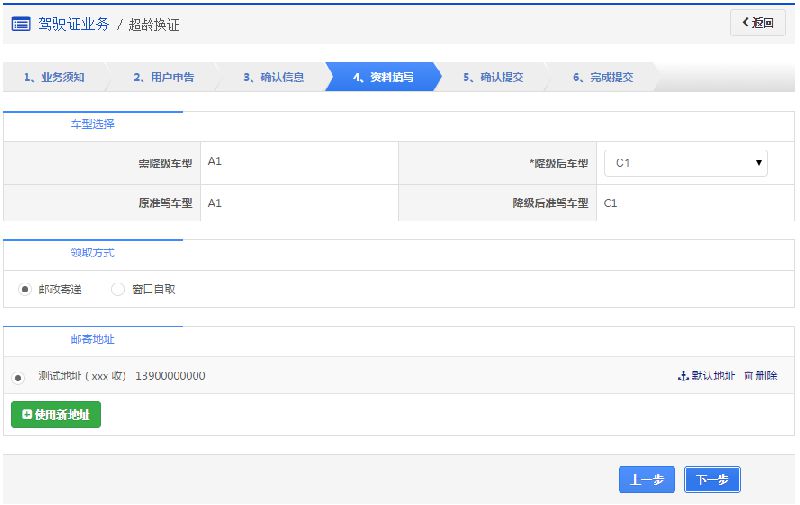Click 上一步 previous step button
The width and height of the screenshot is (800, 505).
click(x=646, y=480)
